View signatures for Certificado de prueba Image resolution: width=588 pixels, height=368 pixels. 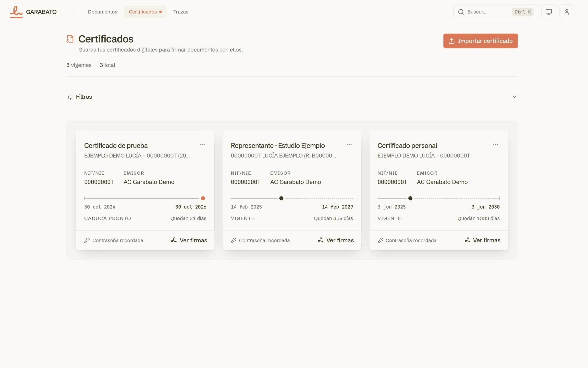point(189,240)
